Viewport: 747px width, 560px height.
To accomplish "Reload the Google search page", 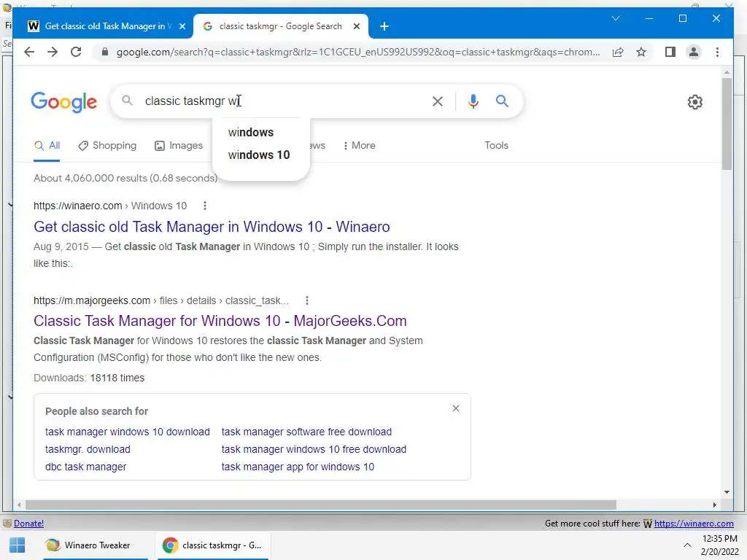I will 76,52.
